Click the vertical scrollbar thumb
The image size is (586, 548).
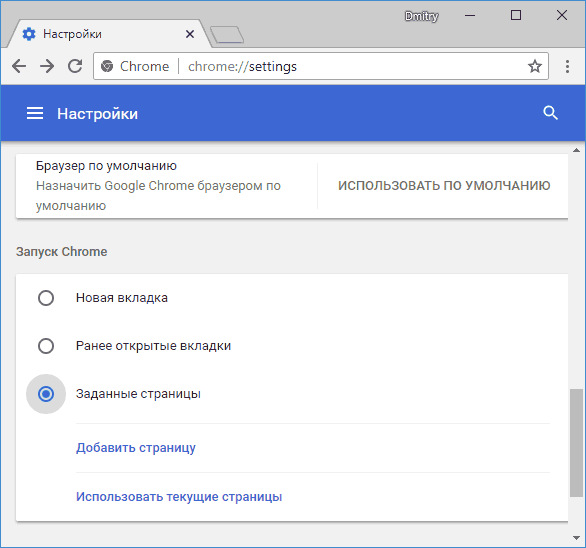(x=576, y=443)
